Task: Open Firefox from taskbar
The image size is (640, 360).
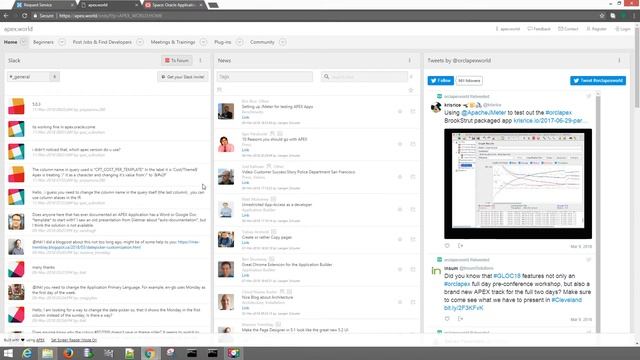Action: tap(68, 353)
